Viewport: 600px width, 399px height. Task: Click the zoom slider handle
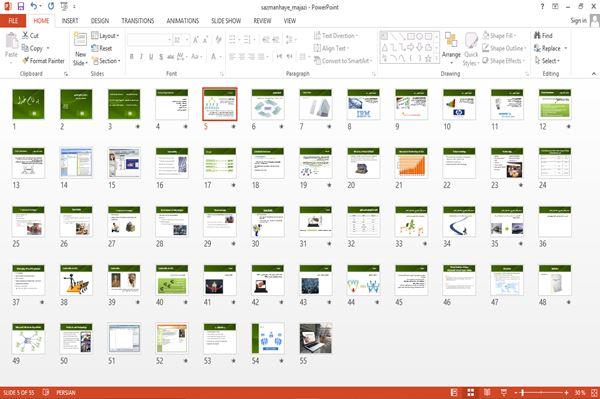point(522,392)
